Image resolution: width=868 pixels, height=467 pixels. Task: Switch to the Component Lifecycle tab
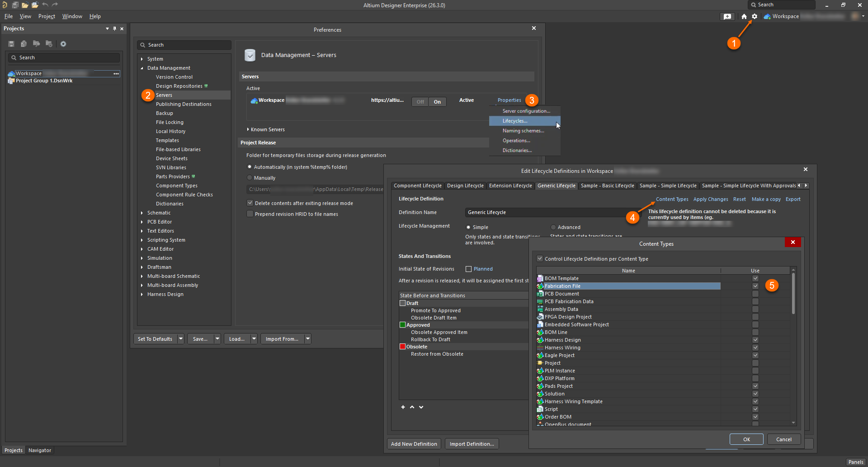tap(417, 186)
